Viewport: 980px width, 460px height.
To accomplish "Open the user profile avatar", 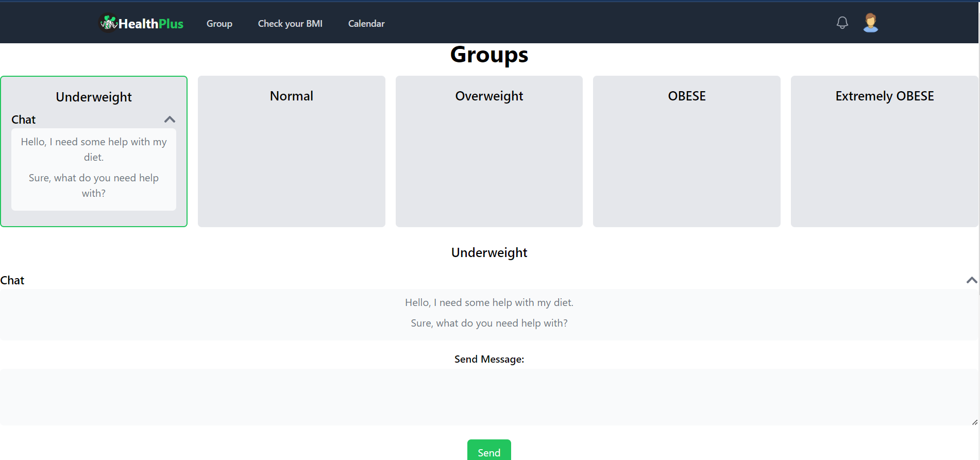I will point(870,23).
